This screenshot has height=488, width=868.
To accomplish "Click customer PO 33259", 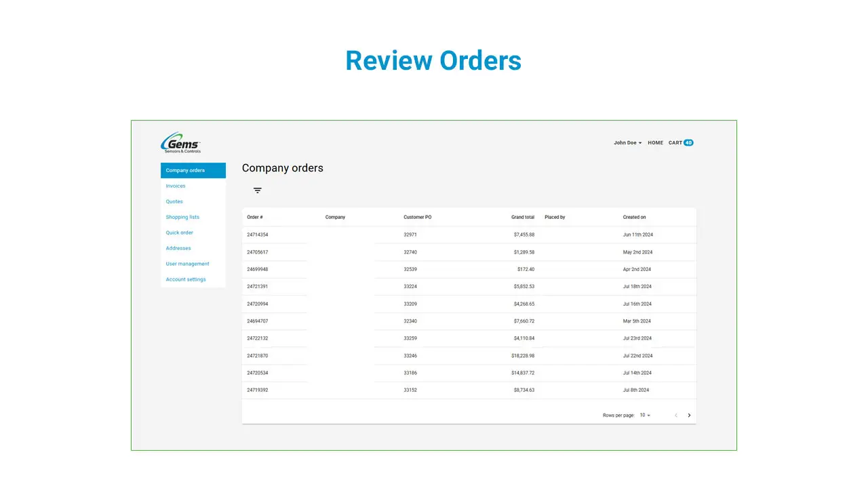I will coord(410,338).
